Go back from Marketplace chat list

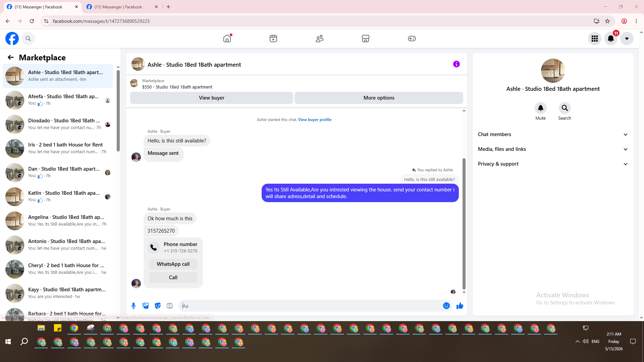click(x=11, y=58)
